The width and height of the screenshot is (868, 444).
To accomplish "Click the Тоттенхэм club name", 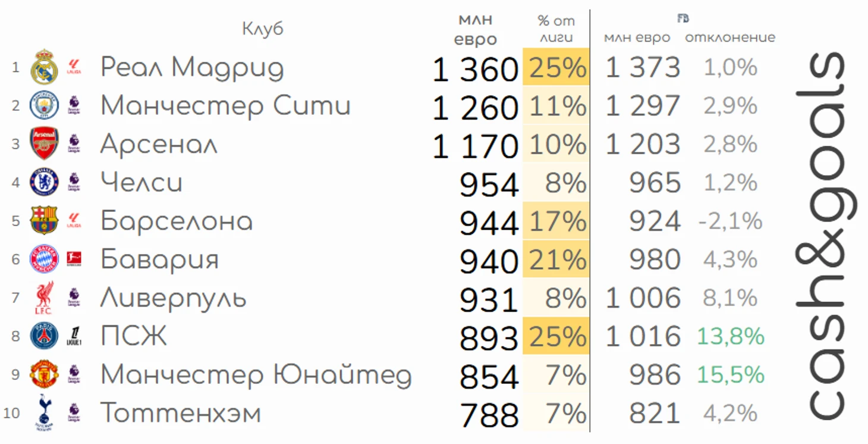I will click(x=180, y=413).
